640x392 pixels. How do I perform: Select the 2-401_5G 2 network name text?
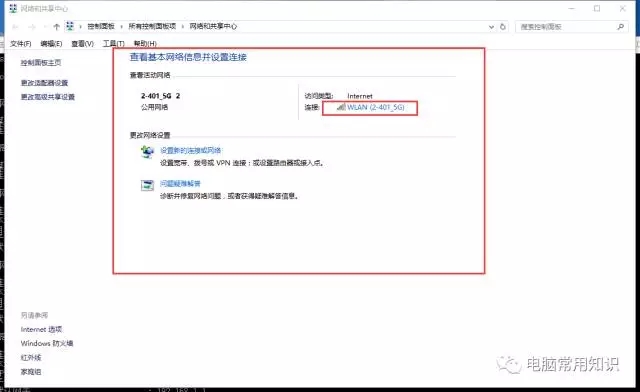point(160,96)
